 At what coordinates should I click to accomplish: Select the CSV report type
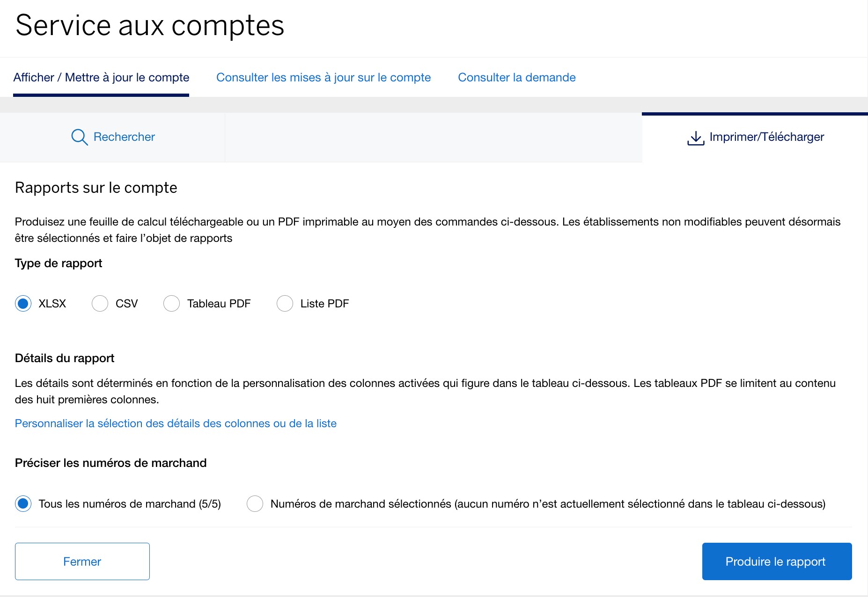(99, 303)
